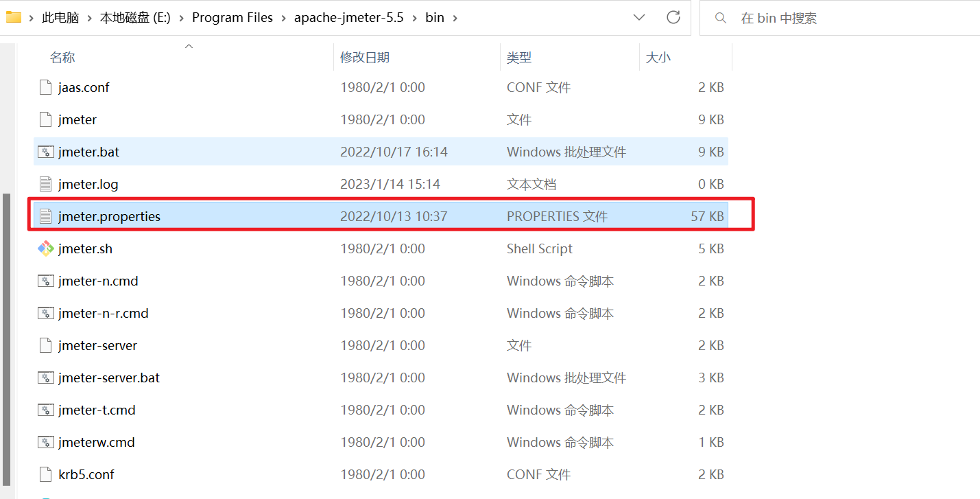Image resolution: width=980 pixels, height=499 pixels.
Task: Expand chevron after apache-jmeter-5.5 breadcrumb
Action: 414,18
